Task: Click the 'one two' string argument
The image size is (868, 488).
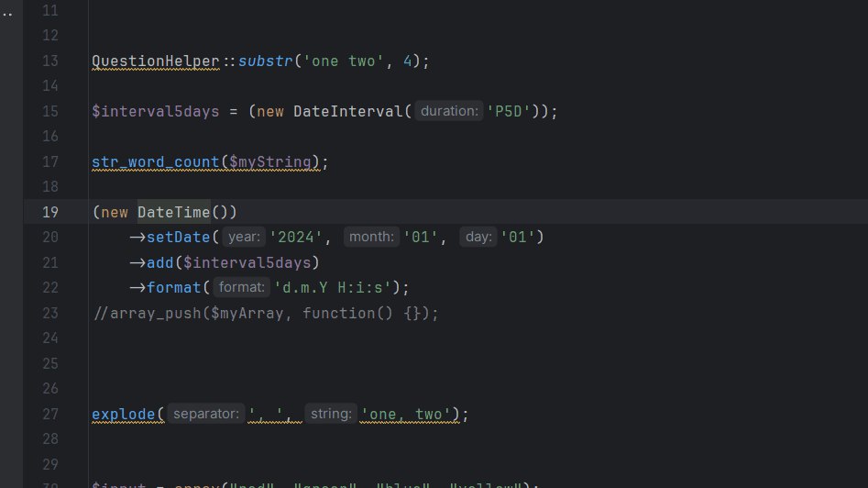Action: 343,61
